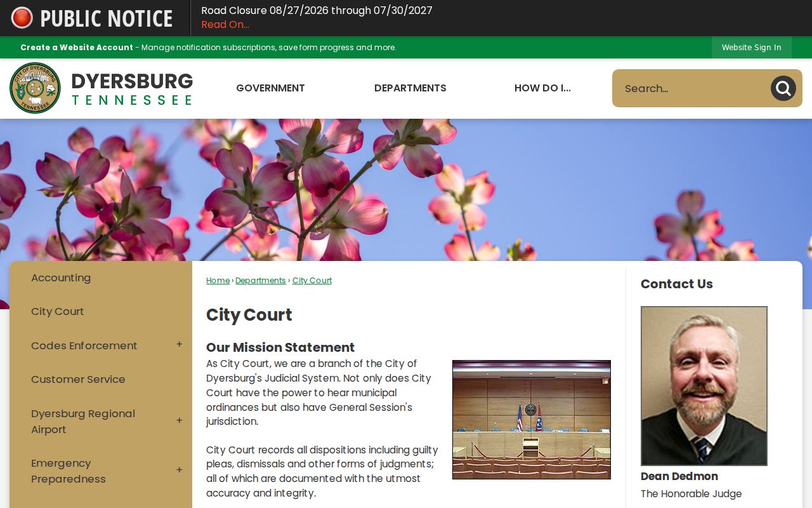Expand the Emergency Preparedness submenu
This screenshot has width=812, height=508.
[x=180, y=471]
